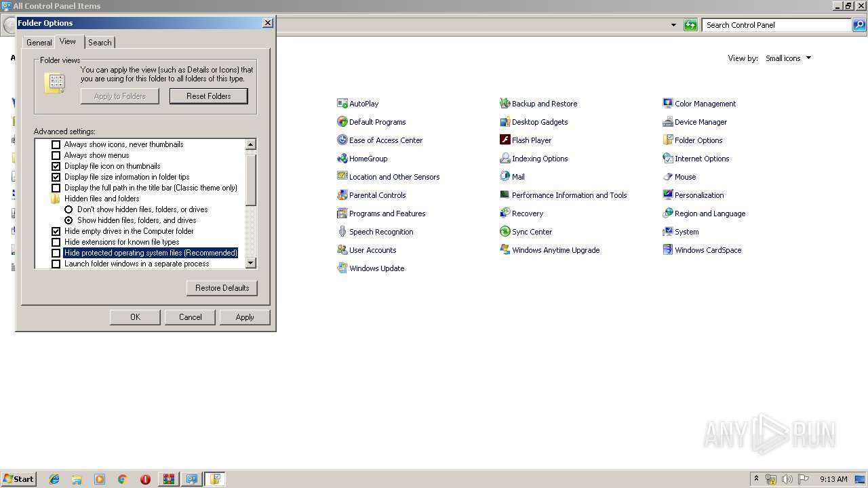Open Color Management icon

[x=667, y=104]
